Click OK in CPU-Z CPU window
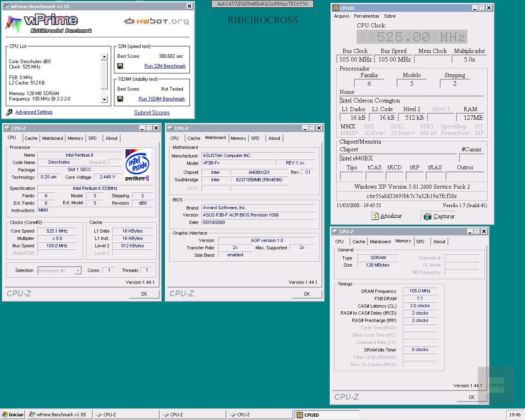The image size is (525, 420). 144,294
